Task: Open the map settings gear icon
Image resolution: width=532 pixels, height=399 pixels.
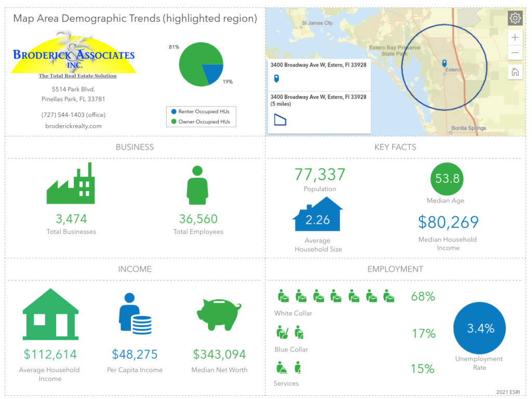Action: tap(515, 19)
